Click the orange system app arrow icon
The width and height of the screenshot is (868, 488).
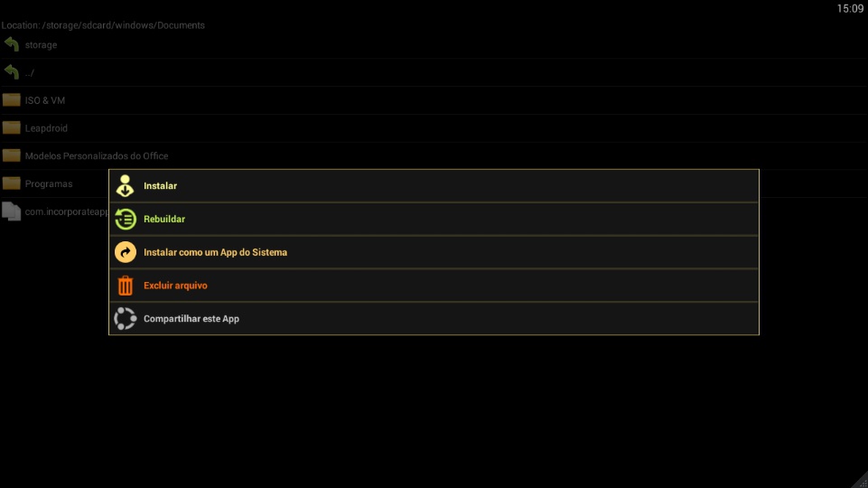(126, 252)
